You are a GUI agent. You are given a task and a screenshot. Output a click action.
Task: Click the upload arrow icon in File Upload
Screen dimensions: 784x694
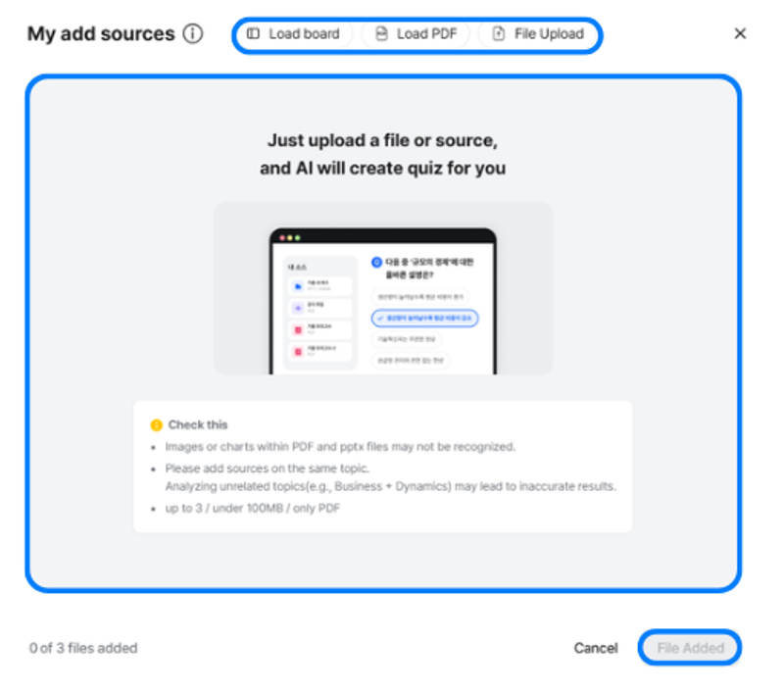tap(499, 33)
